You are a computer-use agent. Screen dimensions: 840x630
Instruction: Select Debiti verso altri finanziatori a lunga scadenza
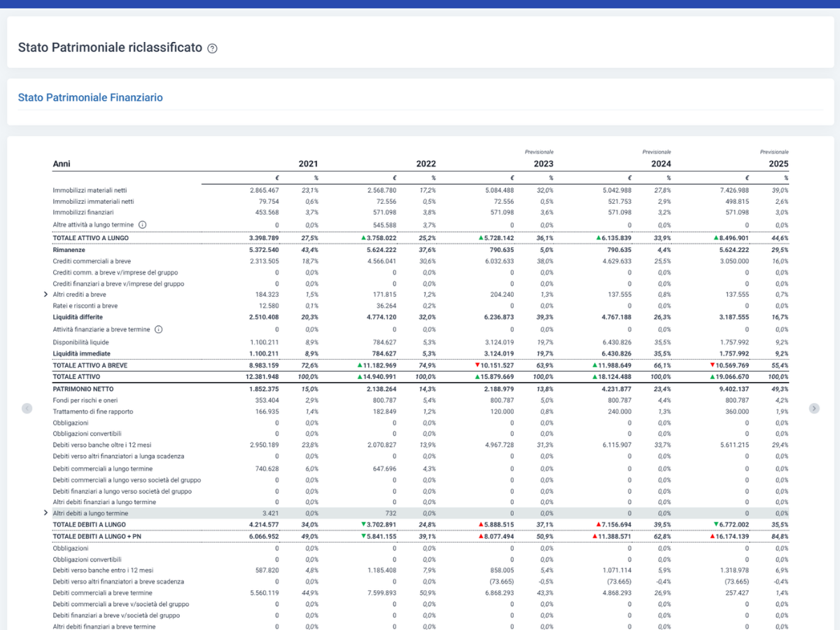point(118,456)
